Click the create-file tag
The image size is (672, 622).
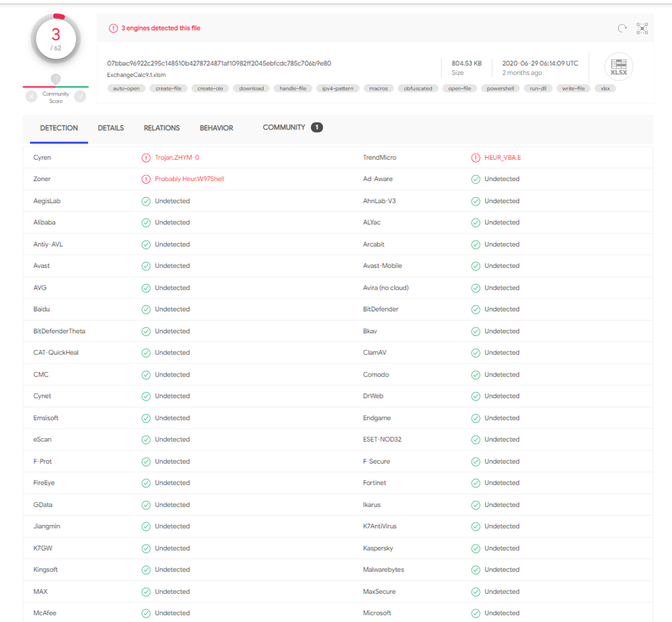[x=168, y=88]
